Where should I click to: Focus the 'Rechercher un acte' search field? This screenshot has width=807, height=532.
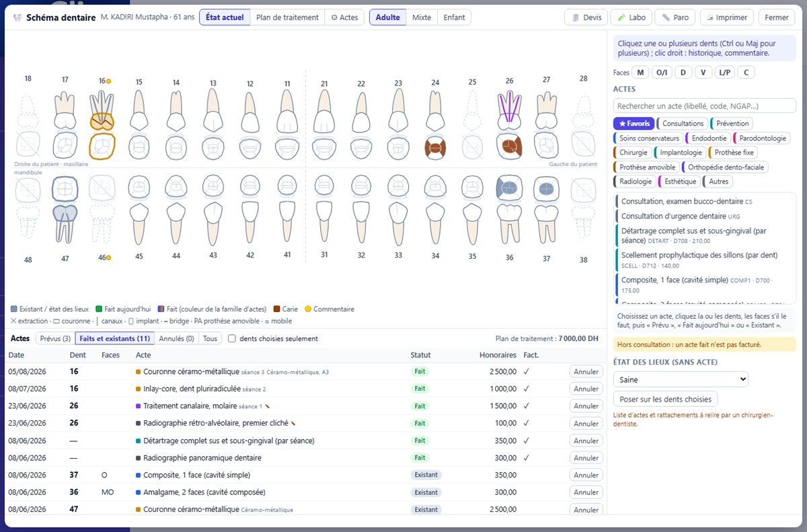coord(705,106)
